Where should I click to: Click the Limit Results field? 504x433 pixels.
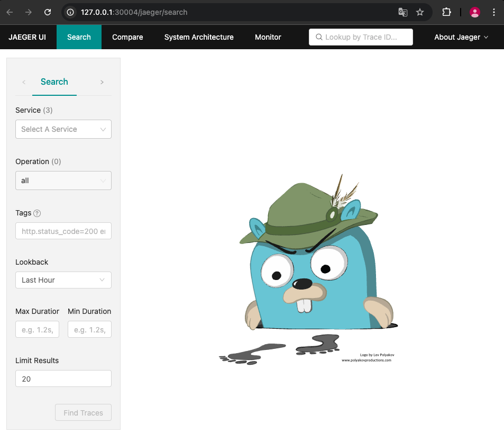point(63,378)
